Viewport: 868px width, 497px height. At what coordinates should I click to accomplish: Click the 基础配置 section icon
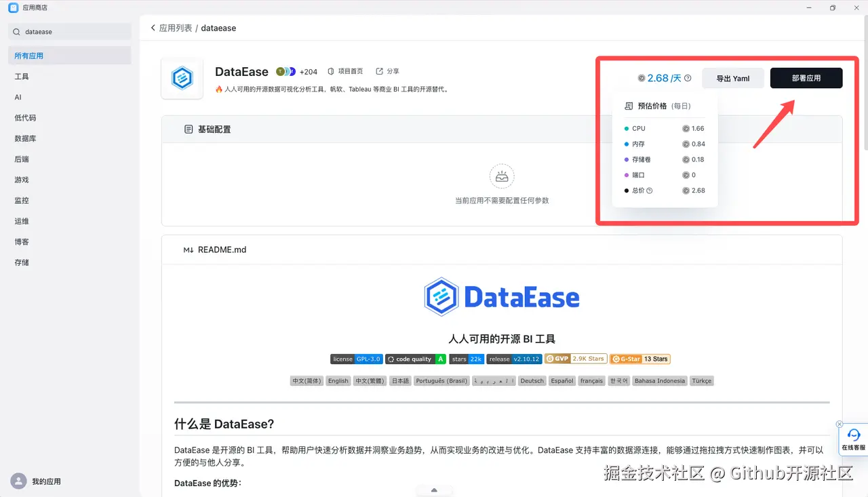[189, 129]
